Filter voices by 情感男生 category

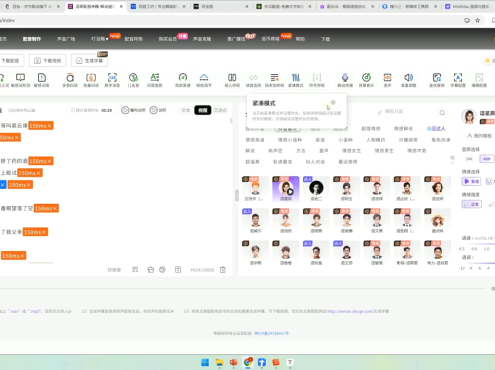(384, 151)
